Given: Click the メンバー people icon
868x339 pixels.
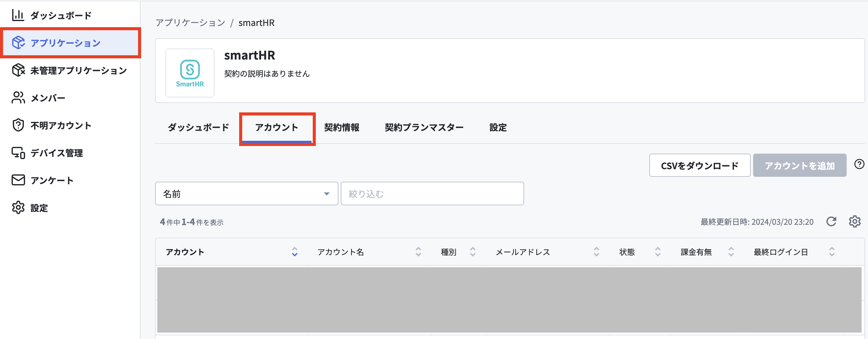Looking at the screenshot, I should pos(18,98).
